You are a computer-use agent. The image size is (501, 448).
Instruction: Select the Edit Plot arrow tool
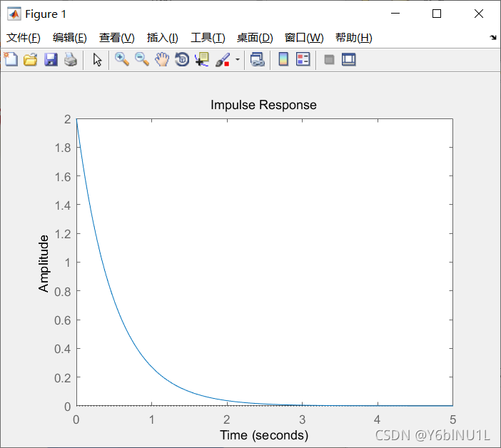click(x=97, y=60)
